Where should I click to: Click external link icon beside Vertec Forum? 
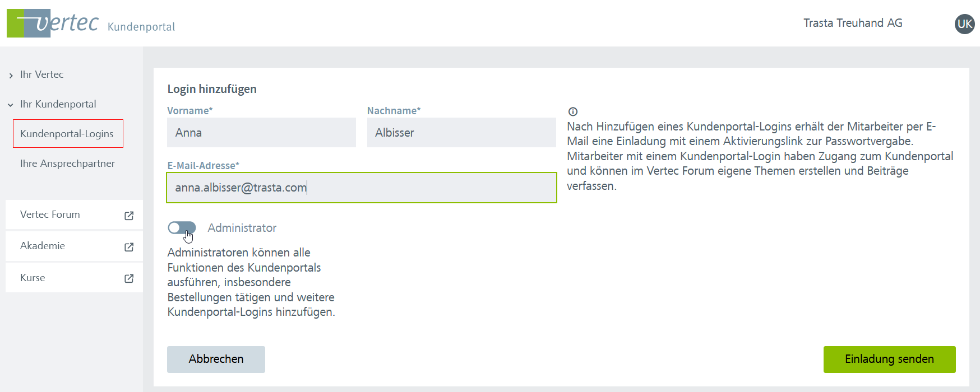click(x=129, y=216)
